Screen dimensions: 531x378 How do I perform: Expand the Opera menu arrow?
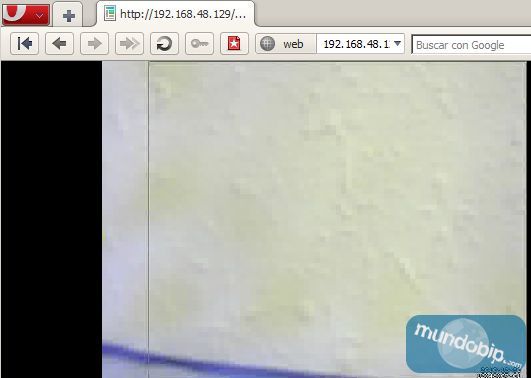click(x=40, y=15)
